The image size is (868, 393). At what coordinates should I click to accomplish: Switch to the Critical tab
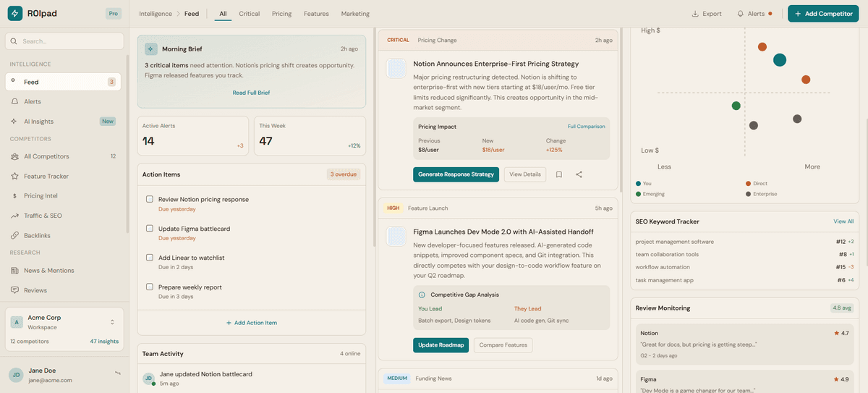tap(250, 14)
